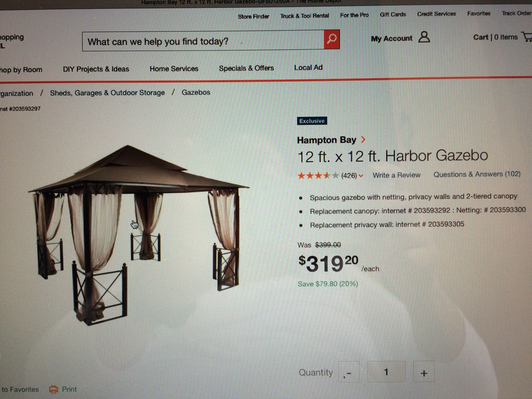The height and width of the screenshot is (399, 532).
Task: Open the Home Services menu
Action: pos(174,69)
